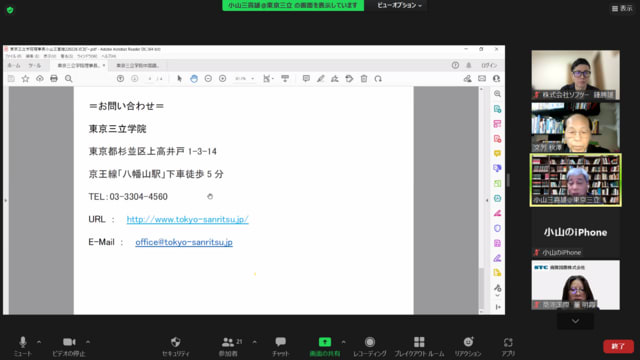The image size is (640, 360).
Task: Select the highlighter pen tool
Action: pos(320,79)
